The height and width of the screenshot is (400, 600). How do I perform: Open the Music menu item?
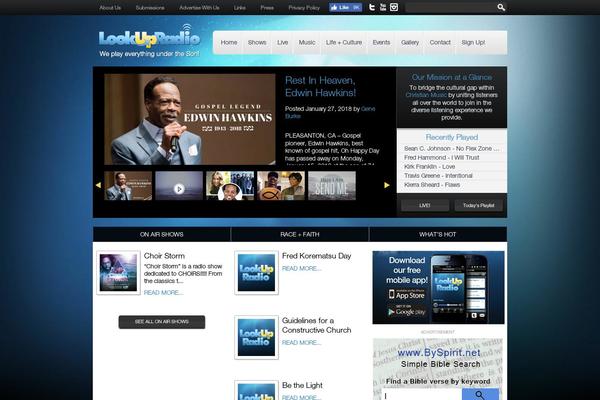pyautogui.click(x=307, y=42)
